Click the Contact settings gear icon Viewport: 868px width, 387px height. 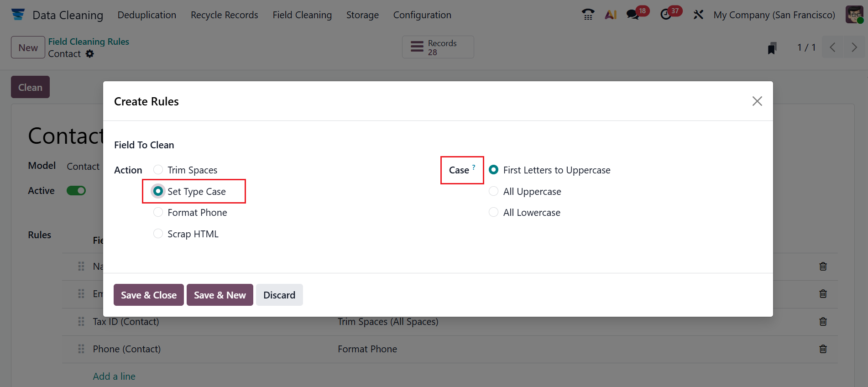click(x=90, y=54)
